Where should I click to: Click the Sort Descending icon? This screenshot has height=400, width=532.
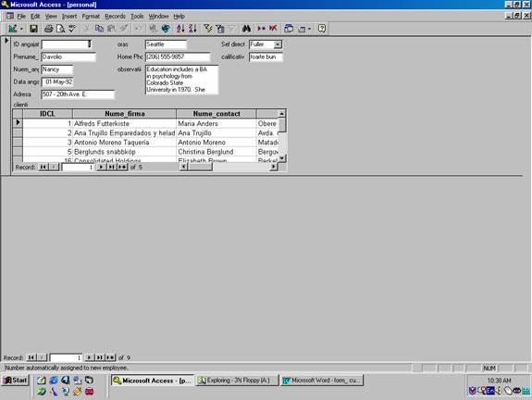192,29
